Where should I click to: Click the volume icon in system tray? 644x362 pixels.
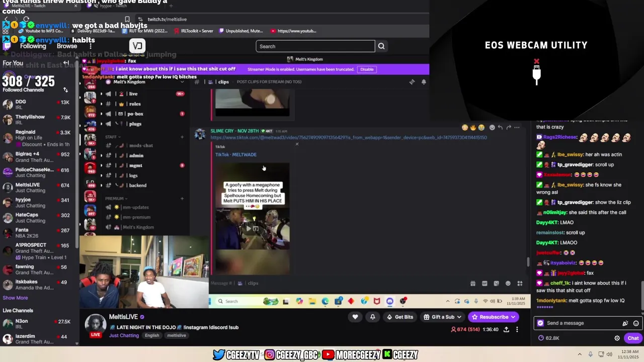tap(609, 354)
